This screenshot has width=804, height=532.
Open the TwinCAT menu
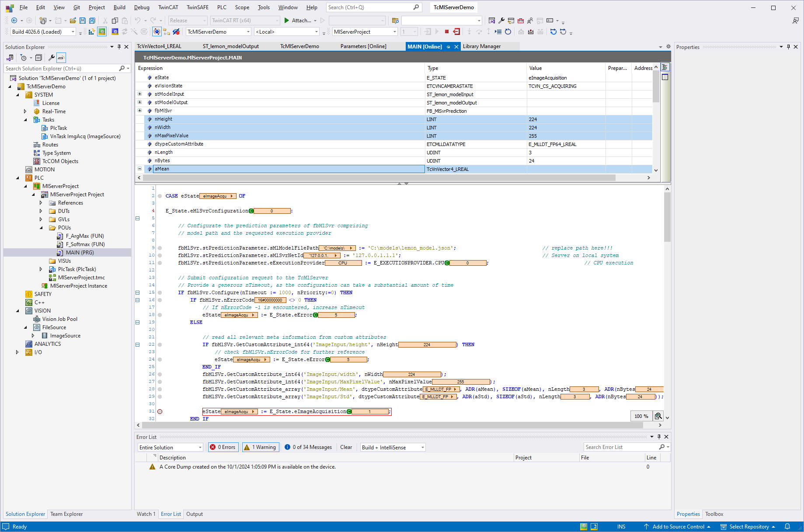click(x=168, y=7)
